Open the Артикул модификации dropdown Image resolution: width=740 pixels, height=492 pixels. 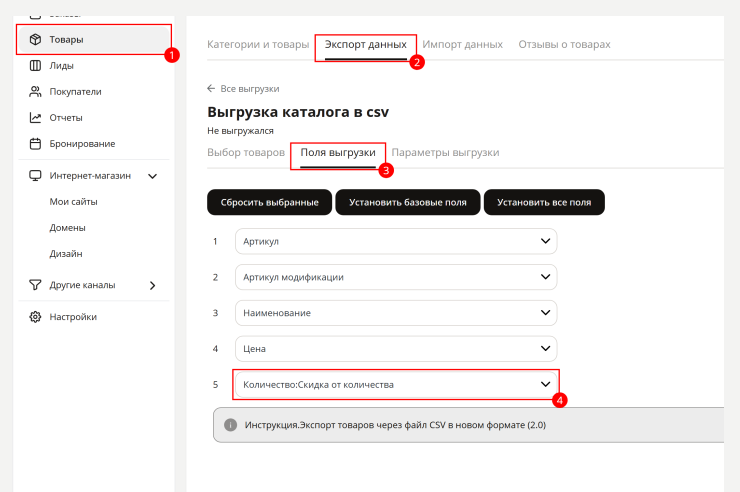click(x=396, y=277)
